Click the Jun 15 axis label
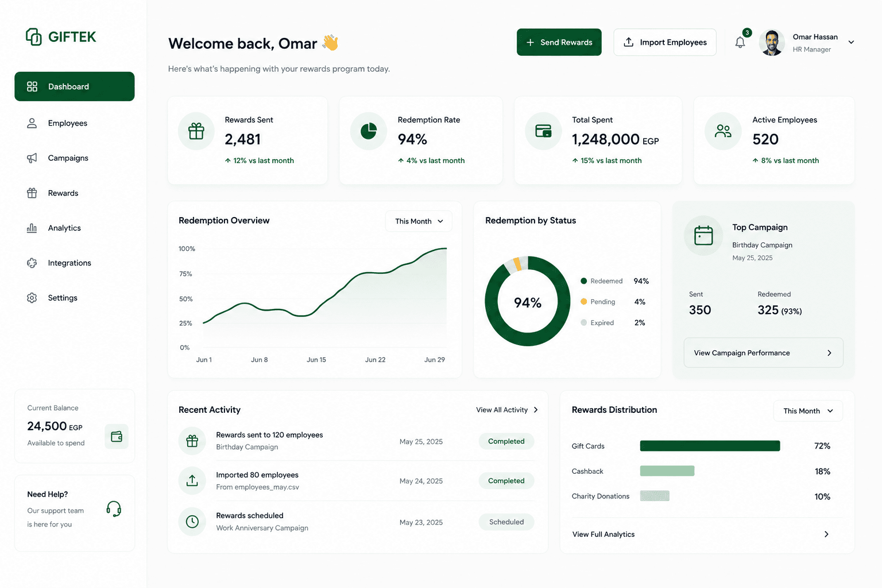Viewport: 882px width, 588px height. click(316, 360)
